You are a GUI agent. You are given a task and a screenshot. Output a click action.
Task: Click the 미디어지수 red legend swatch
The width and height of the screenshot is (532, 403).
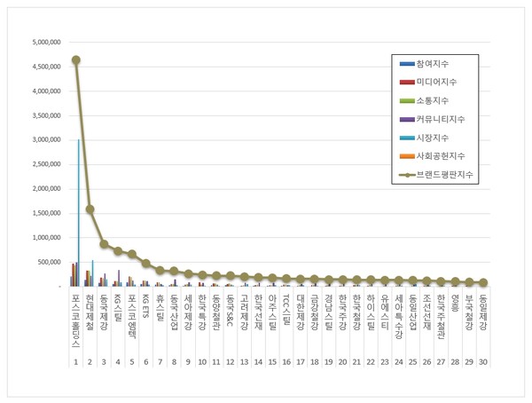pyautogui.click(x=407, y=83)
